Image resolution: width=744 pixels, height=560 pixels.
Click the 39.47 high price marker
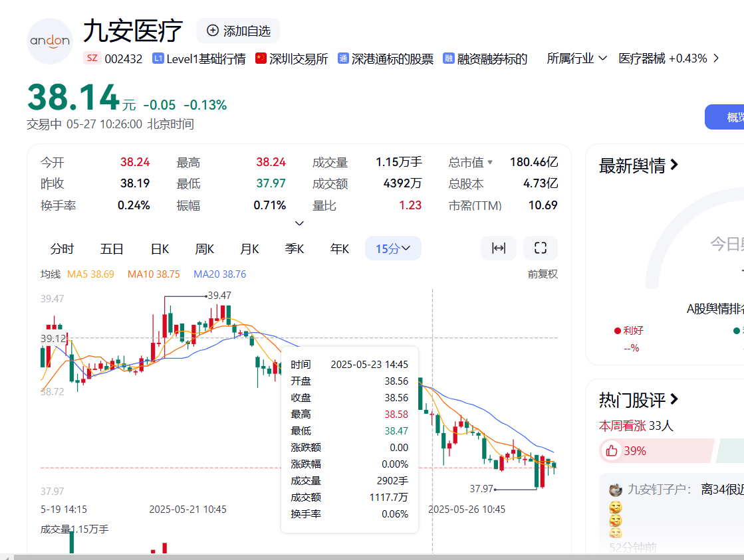coord(219,296)
